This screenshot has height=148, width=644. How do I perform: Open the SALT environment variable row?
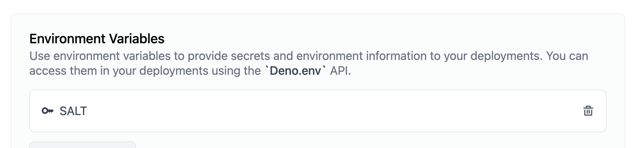pos(318,111)
